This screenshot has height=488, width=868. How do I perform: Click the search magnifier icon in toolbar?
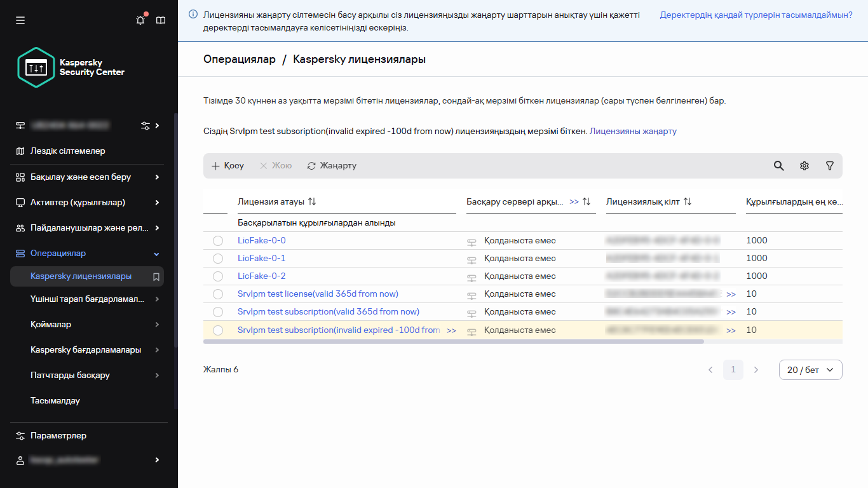coord(778,166)
